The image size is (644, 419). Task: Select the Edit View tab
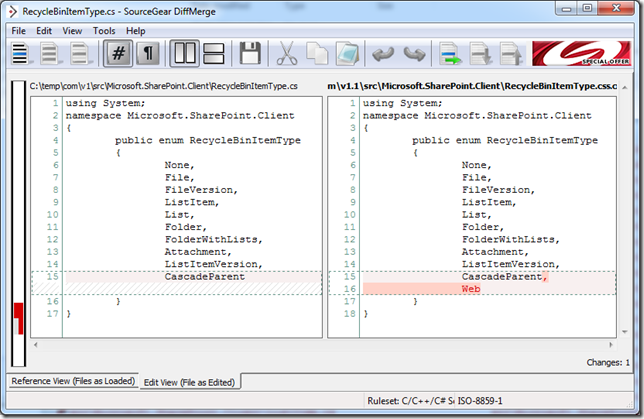[x=191, y=382]
